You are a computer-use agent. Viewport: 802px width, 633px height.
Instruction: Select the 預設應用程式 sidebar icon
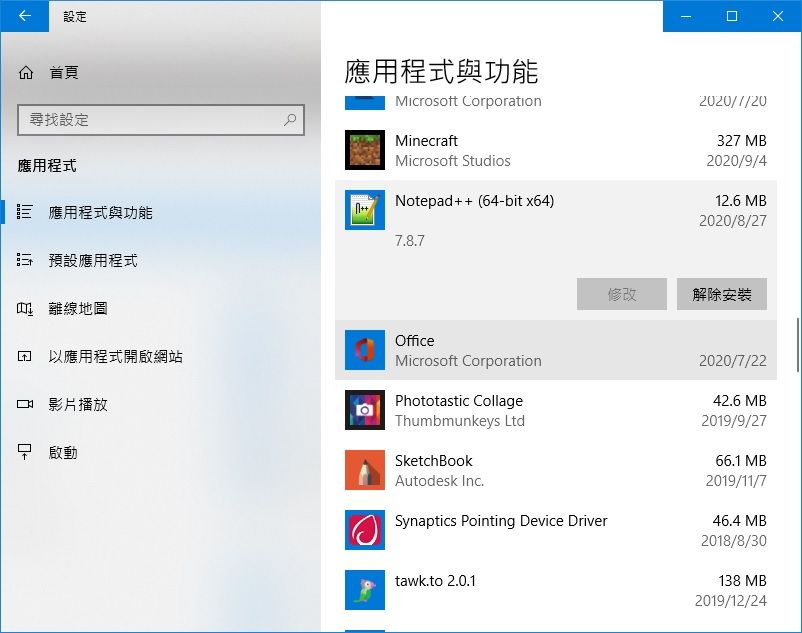point(25,260)
